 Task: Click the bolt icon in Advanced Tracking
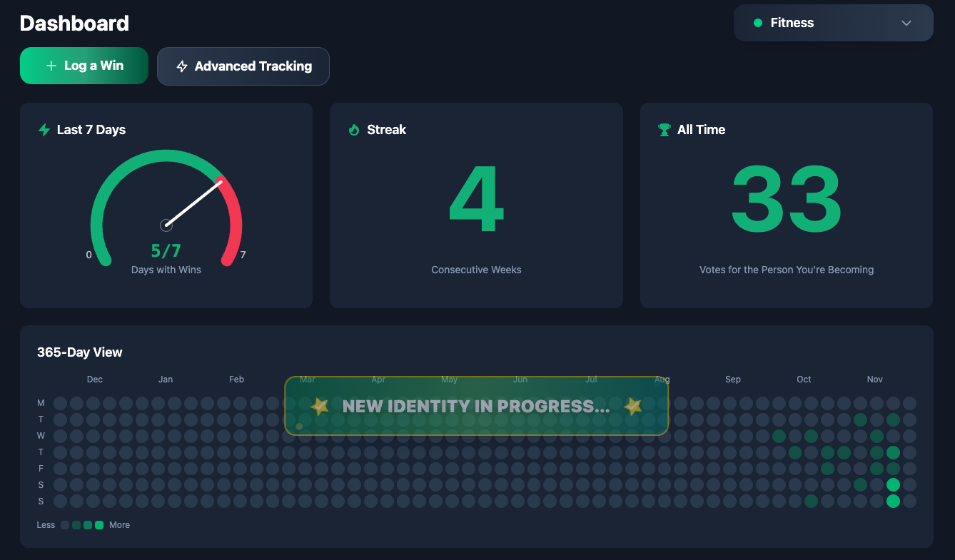coord(182,66)
